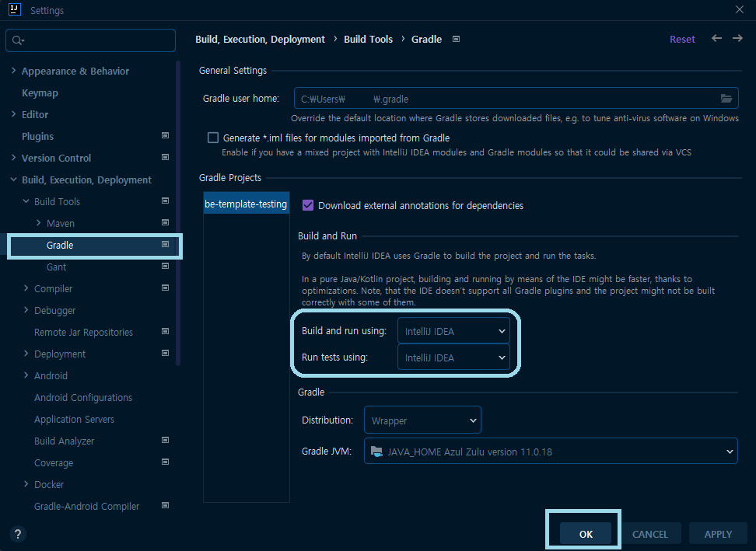Image resolution: width=756 pixels, height=551 pixels.
Task: Click project-level icon next to Coverage
Action: [x=166, y=462]
